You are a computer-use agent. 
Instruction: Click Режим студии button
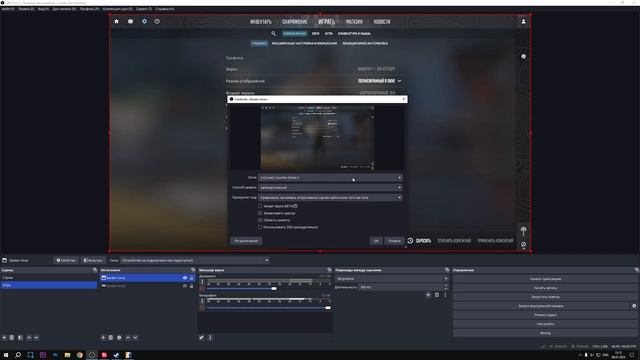coord(545,315)
